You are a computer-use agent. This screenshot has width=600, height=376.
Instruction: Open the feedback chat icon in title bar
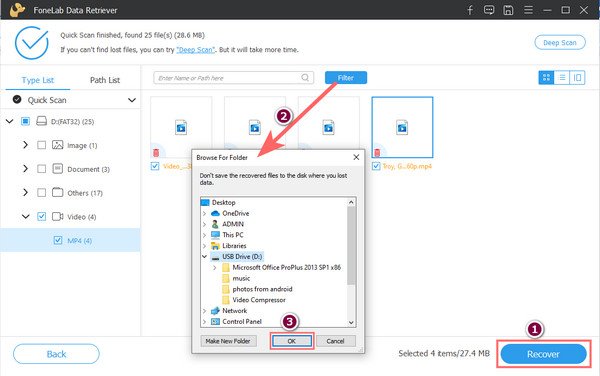[x=489, y=10]
